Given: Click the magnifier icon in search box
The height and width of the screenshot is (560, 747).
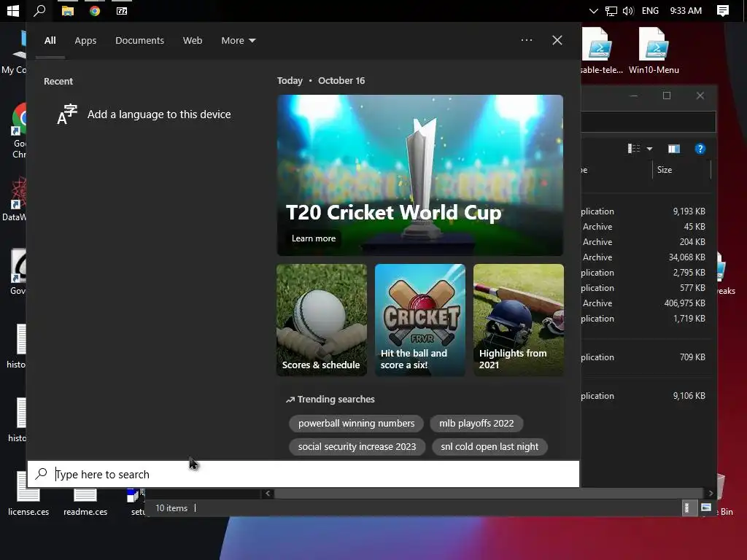Looking at the screenshot, I should (x=42, y=474).
